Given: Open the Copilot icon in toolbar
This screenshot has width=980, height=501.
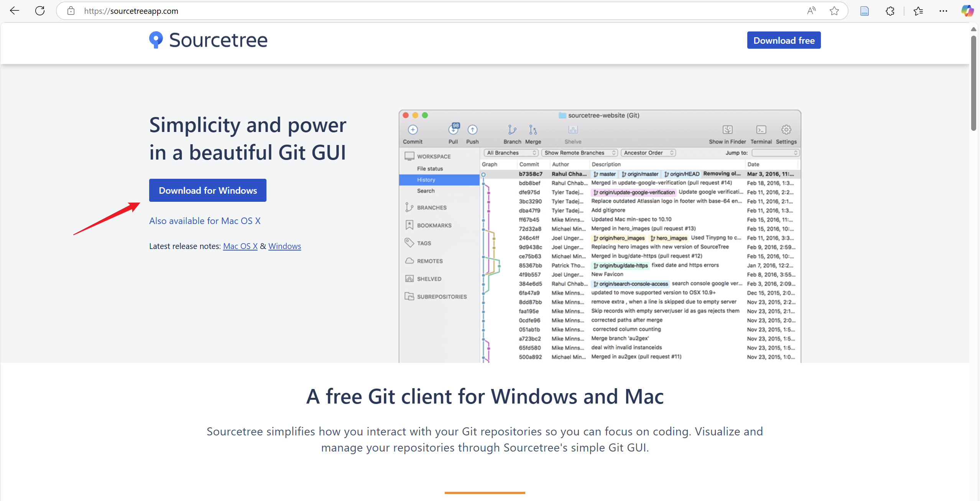Looking at the screenshot, I should pyautogui.click(x=967, y=11).
